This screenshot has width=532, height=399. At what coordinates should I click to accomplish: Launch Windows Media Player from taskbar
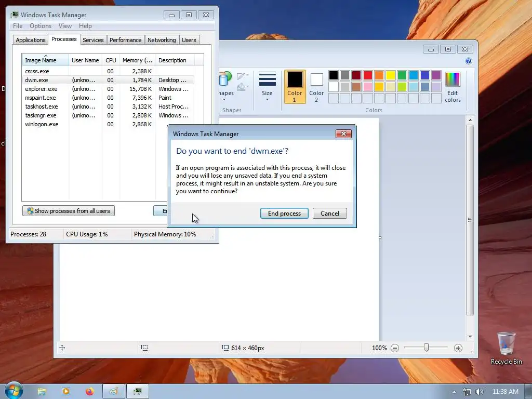coord(66,392)
